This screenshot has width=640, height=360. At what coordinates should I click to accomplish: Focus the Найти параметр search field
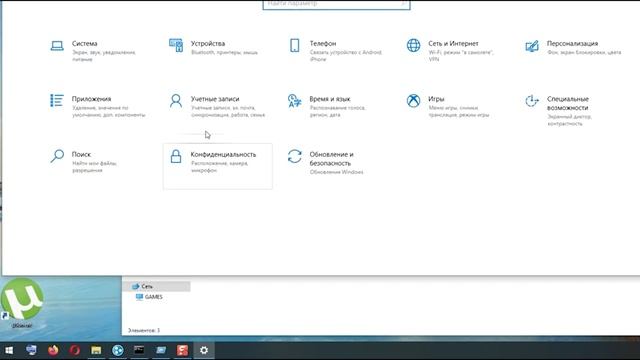(336, 4)
